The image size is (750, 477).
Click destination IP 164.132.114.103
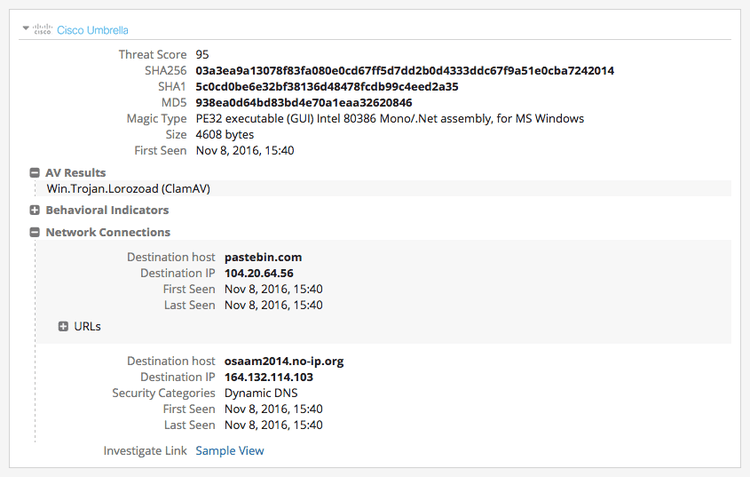269,377
